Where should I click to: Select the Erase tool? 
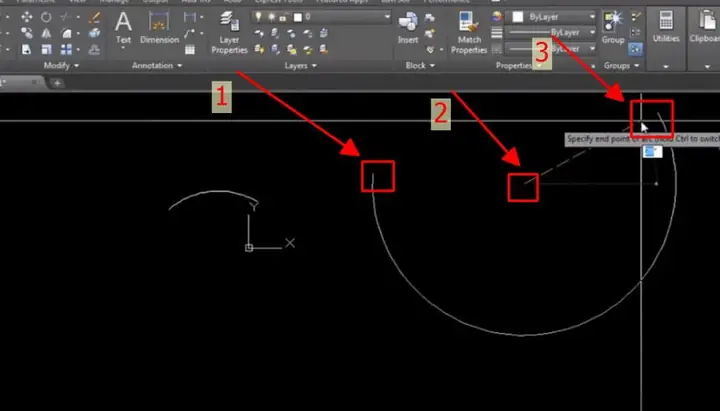click(95, 17)
